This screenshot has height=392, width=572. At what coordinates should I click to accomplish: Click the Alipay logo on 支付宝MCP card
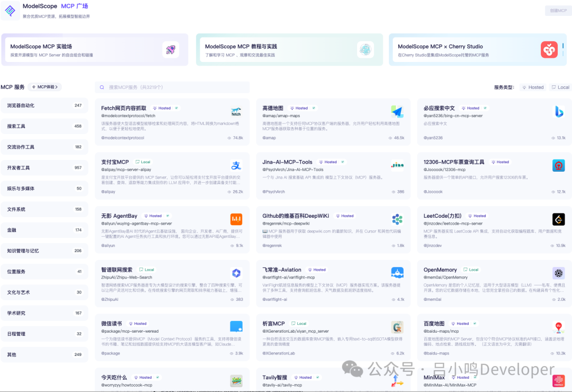[236, 165]
